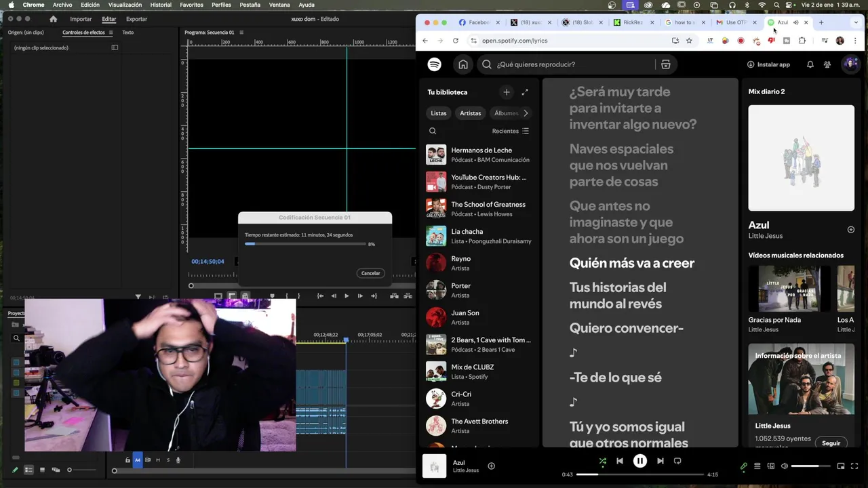
Task: Enable voice-over record microphone on A4
Action: tap(178, 460)
